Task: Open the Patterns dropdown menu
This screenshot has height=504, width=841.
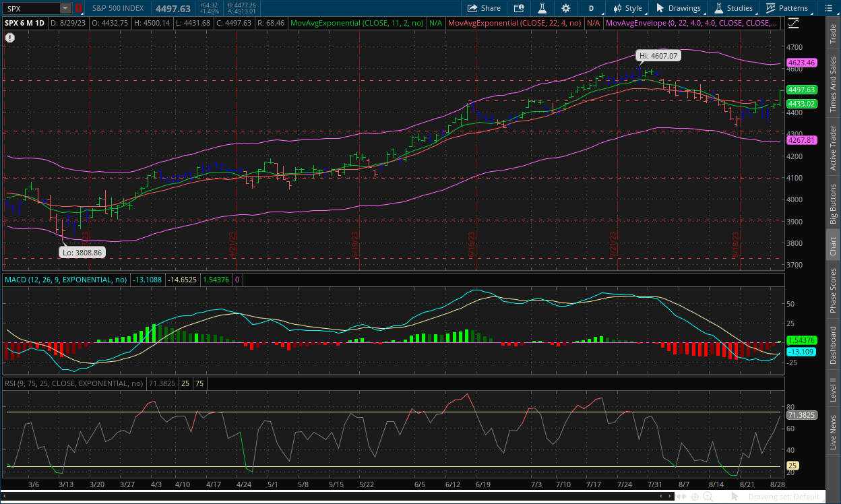Action: [x=787, y=8]
